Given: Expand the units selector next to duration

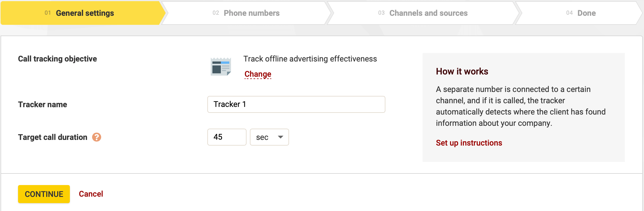Looking at the screenshot, I should tap(269, 137).
